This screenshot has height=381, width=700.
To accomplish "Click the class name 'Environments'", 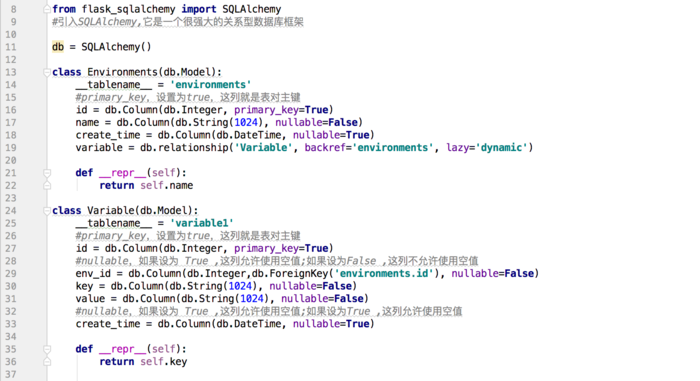I will [x=122, y=72].
